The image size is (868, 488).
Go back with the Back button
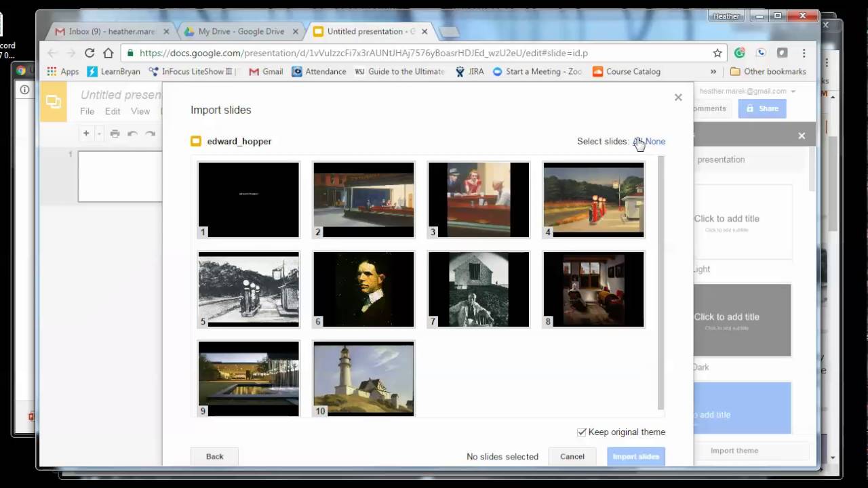pos(214,456)
